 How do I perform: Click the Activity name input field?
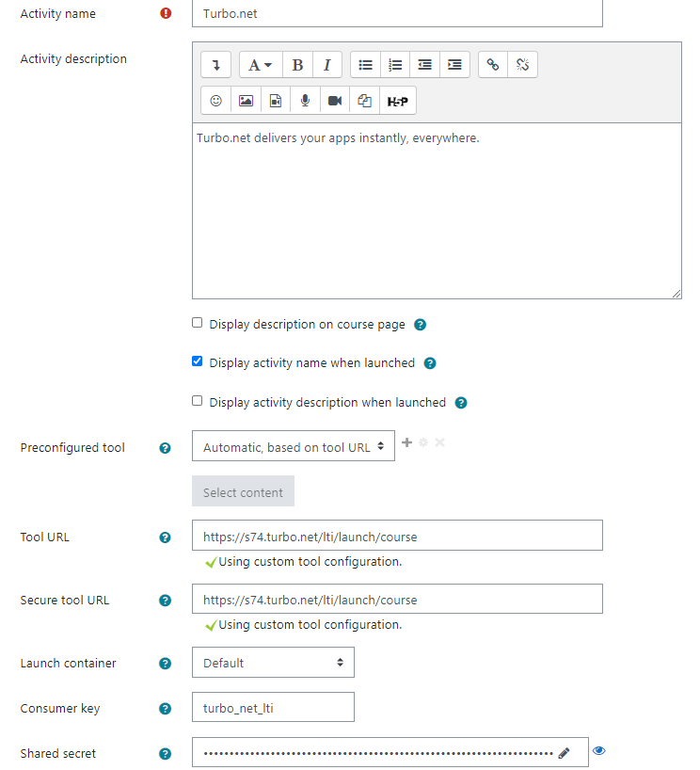pyautogui.click(x=395, y=13)
